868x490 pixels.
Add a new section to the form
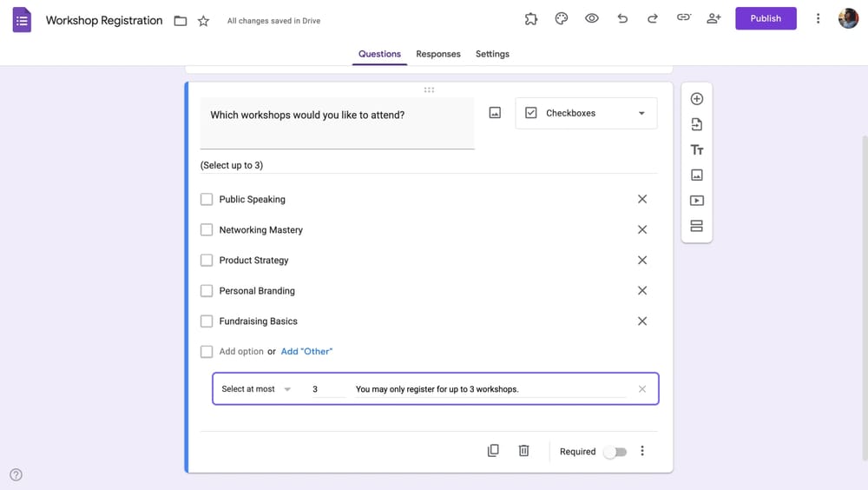pyautogui.click(x=696, y=226)
